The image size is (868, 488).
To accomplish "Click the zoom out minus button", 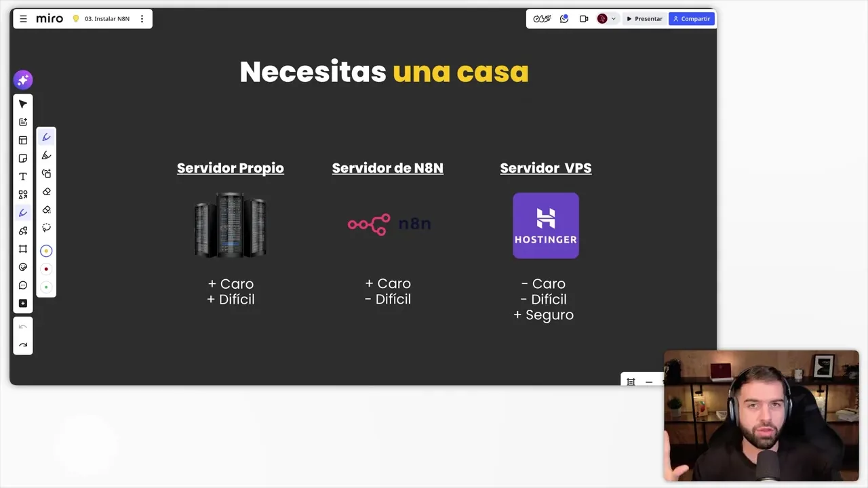I will tap(649, 382).
